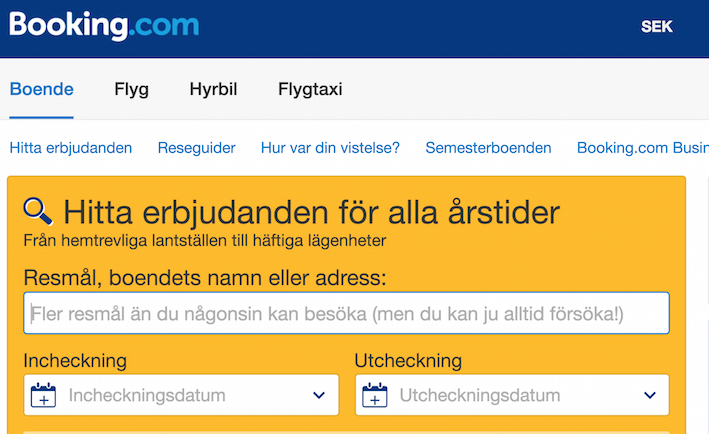Open the Hitta erbjudanden link
Screen dimensions: 709x434
71,148
